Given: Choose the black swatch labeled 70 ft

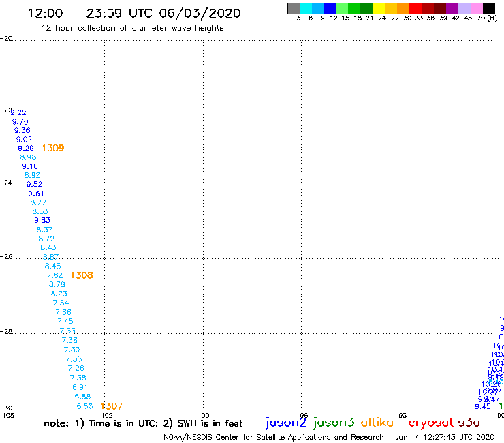Looking at the screenshot, I should pyautogui.click(x=489, y=8).
